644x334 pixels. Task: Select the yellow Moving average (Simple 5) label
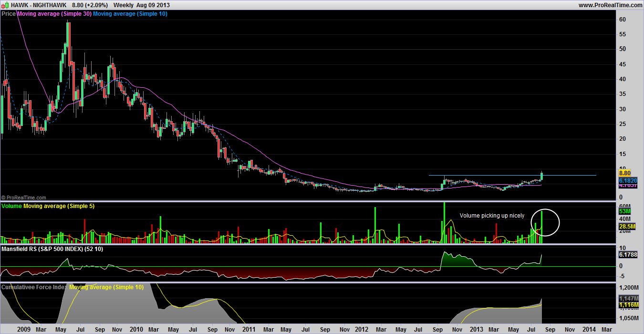(59, 206)
